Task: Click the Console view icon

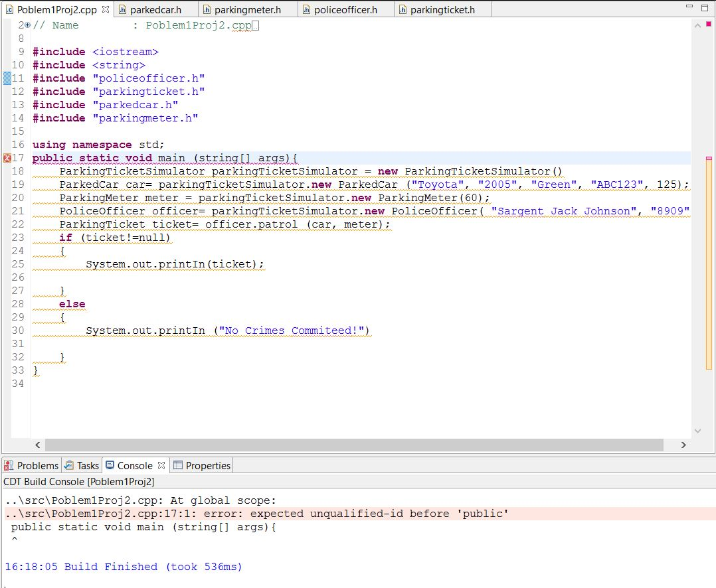Action: (x=110, y=465)
